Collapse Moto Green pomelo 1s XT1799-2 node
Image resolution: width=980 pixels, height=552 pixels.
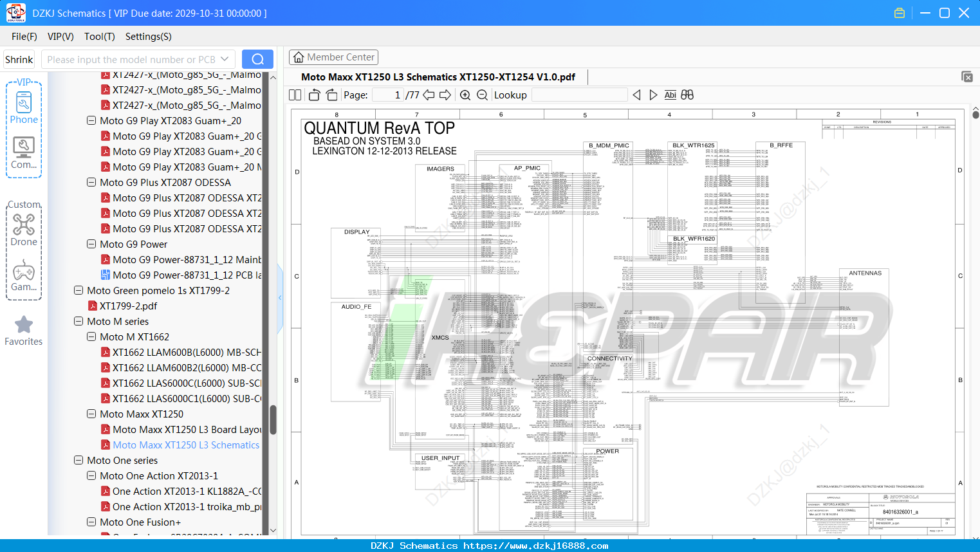[79, 290]
